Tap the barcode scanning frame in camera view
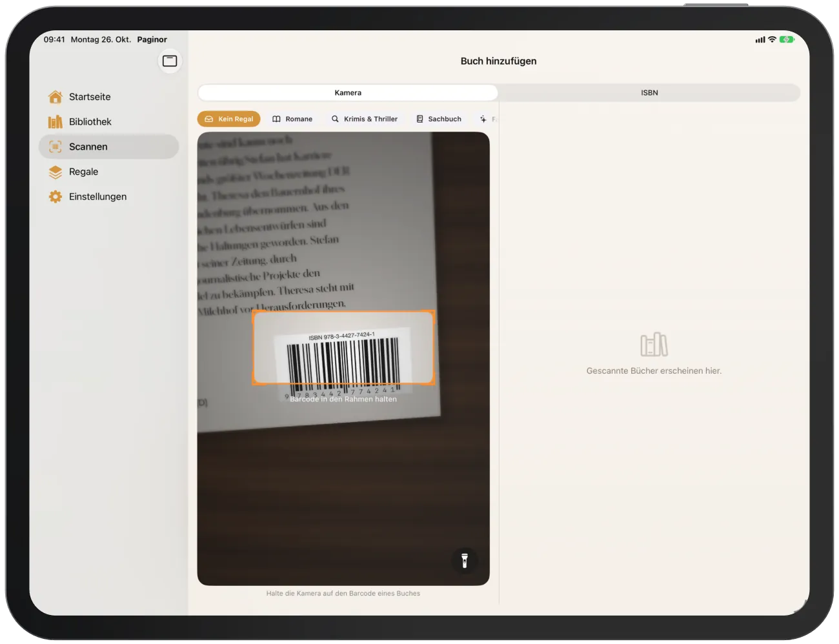The height and width of the screenshot is (644, 839). point(343,348)
